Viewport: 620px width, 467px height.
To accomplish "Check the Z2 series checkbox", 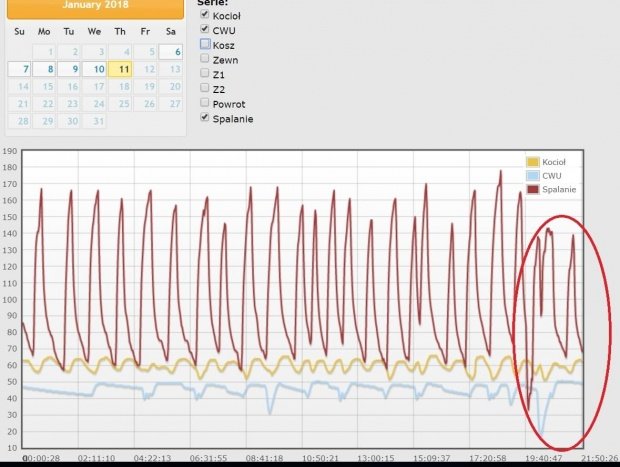I will click(205, 88).
